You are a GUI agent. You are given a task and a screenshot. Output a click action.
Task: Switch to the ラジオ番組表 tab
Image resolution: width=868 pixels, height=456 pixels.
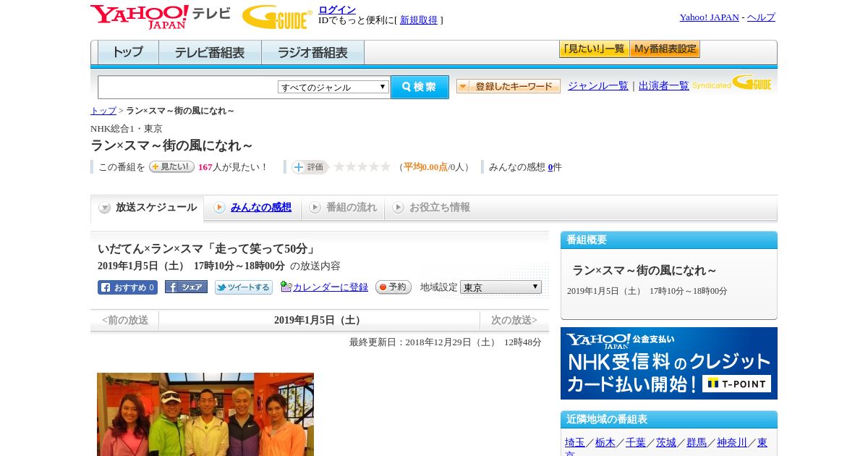[x=312, y=53]
